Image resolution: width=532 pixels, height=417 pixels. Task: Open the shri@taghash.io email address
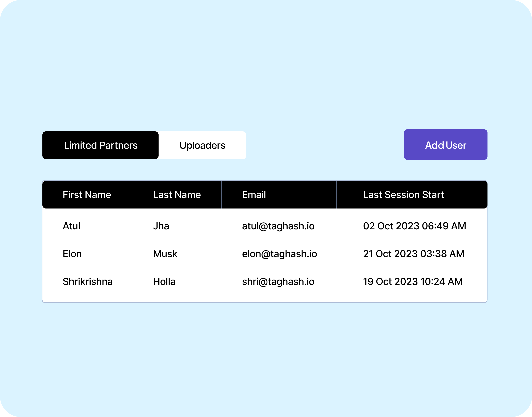278,281
